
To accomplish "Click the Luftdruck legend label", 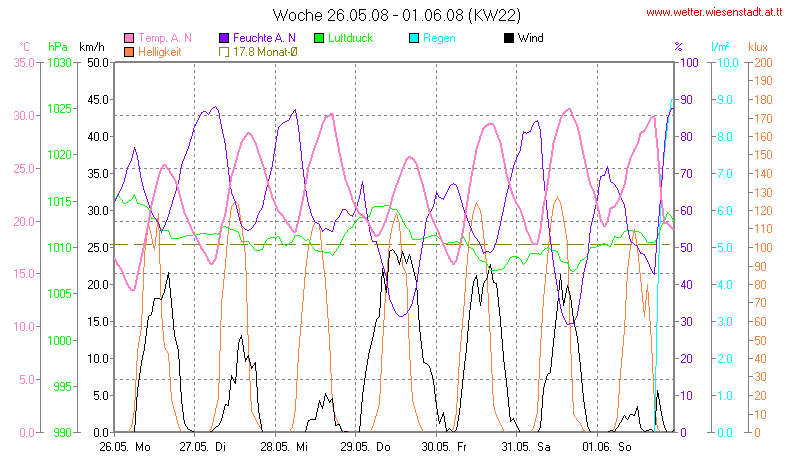I will [x=350, y=38].
